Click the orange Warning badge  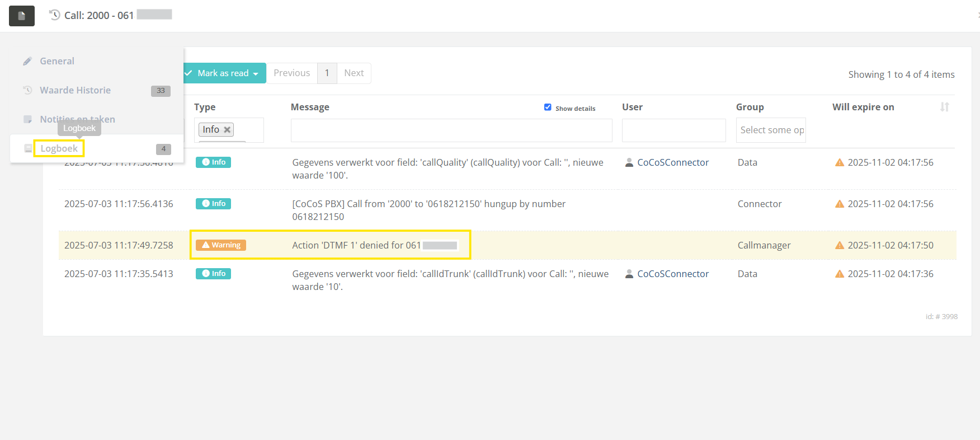point(221,245)
